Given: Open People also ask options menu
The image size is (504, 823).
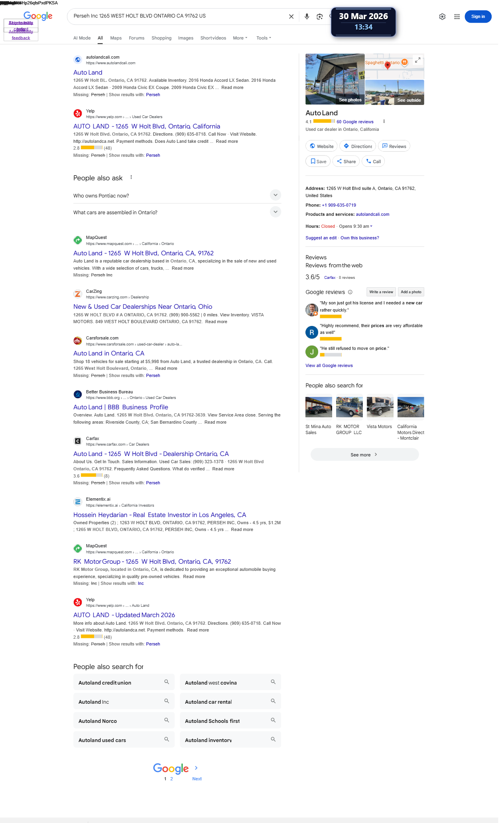Looking at the screenshot, I should [131, 178].
